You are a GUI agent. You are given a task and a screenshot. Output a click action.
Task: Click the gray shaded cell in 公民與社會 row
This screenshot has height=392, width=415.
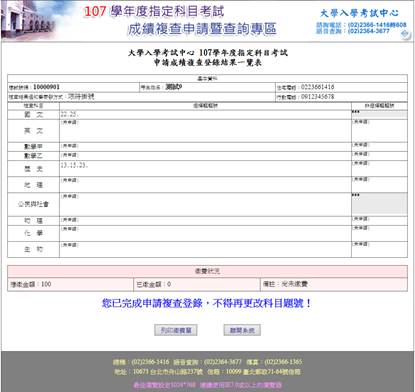tap(379, 203)
